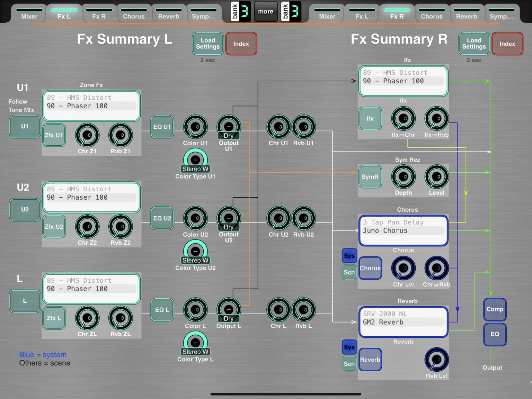Click the Rvb L send knob

pyautogui.click(x=303, y=309)
